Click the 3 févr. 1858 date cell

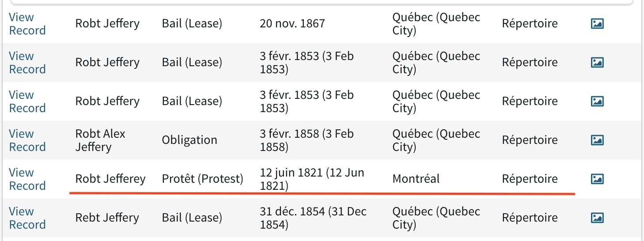(x=307, y=140)
